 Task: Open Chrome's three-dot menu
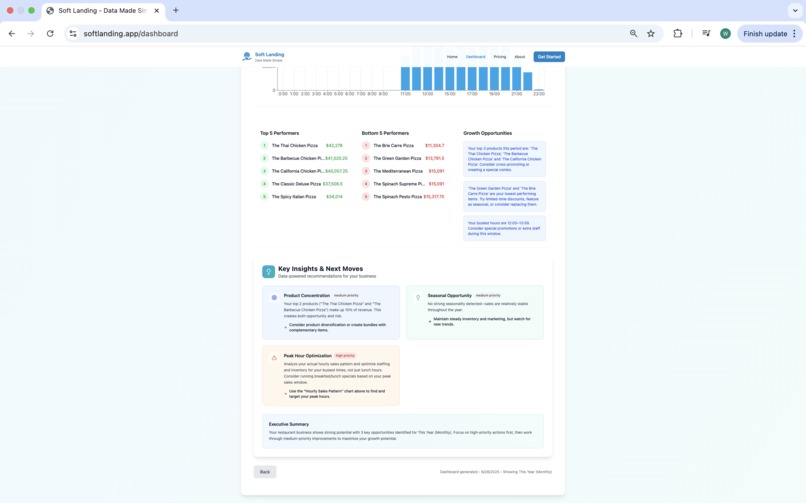click(x=794, y=33)
